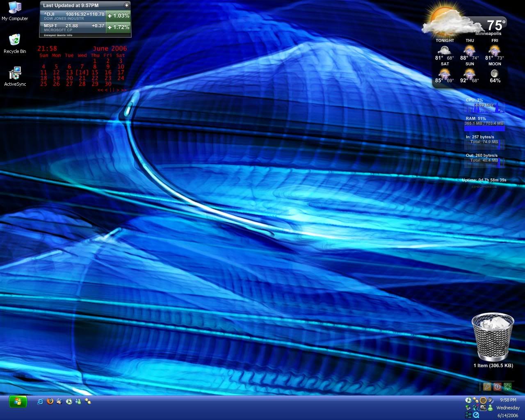Go to previous month in calendar widget
The width and height of the screenshot is (525, 420).
point(106,90)
